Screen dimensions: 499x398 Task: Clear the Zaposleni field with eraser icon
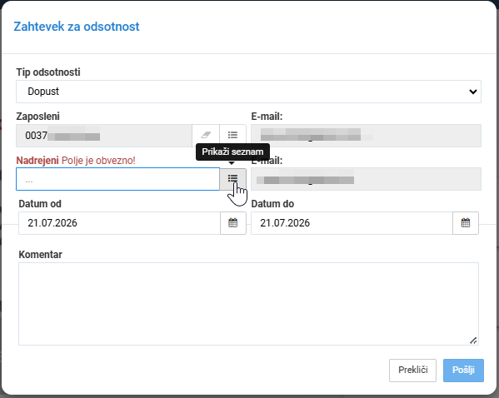(x=206, y=135)
